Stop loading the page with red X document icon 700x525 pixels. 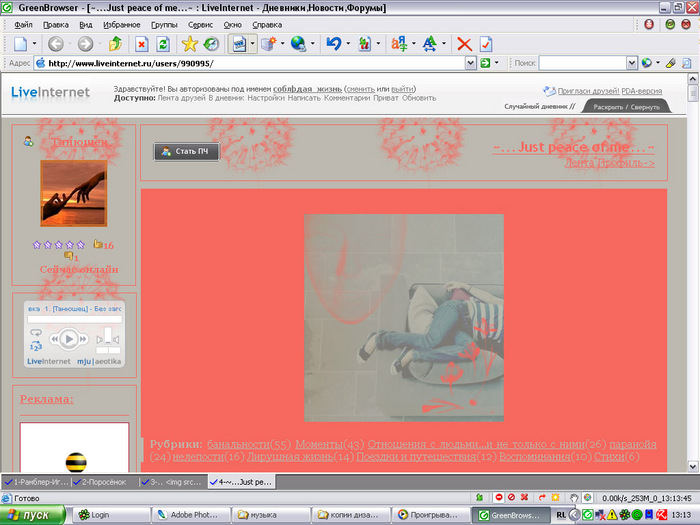pos(142,44)
